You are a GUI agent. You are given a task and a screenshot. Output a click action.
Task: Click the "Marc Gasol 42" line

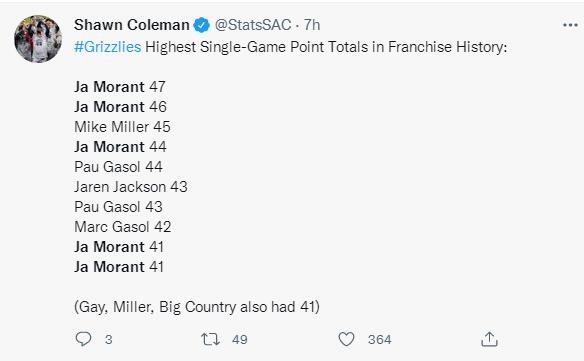[123, 227]
